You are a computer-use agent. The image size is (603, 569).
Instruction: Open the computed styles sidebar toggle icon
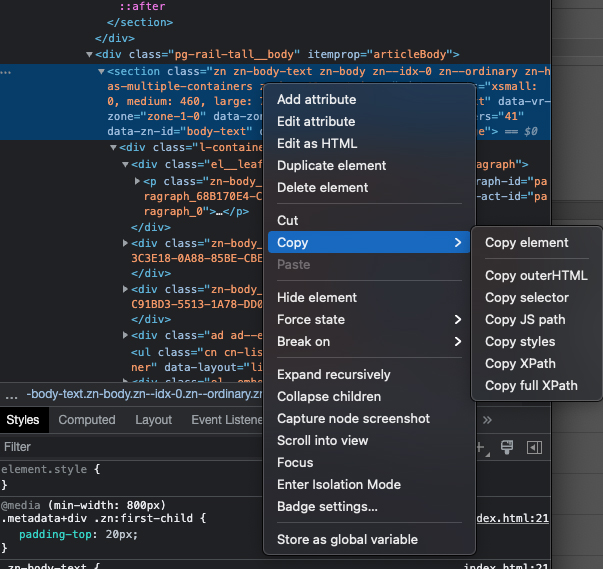534,447
